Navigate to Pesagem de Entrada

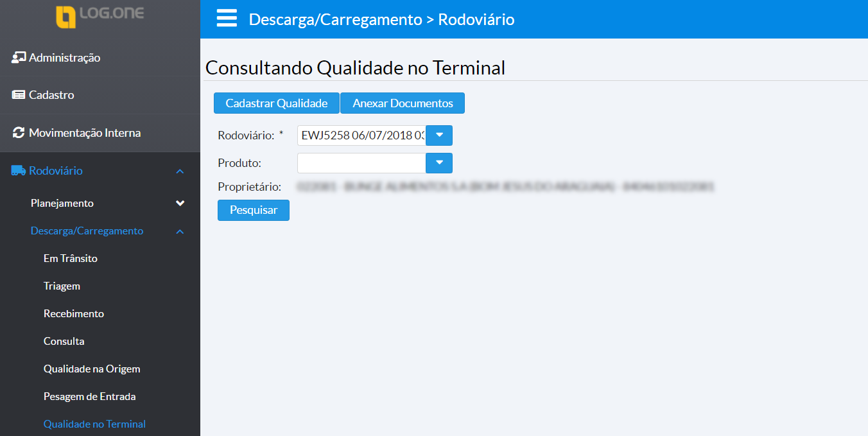click(89, 396)
